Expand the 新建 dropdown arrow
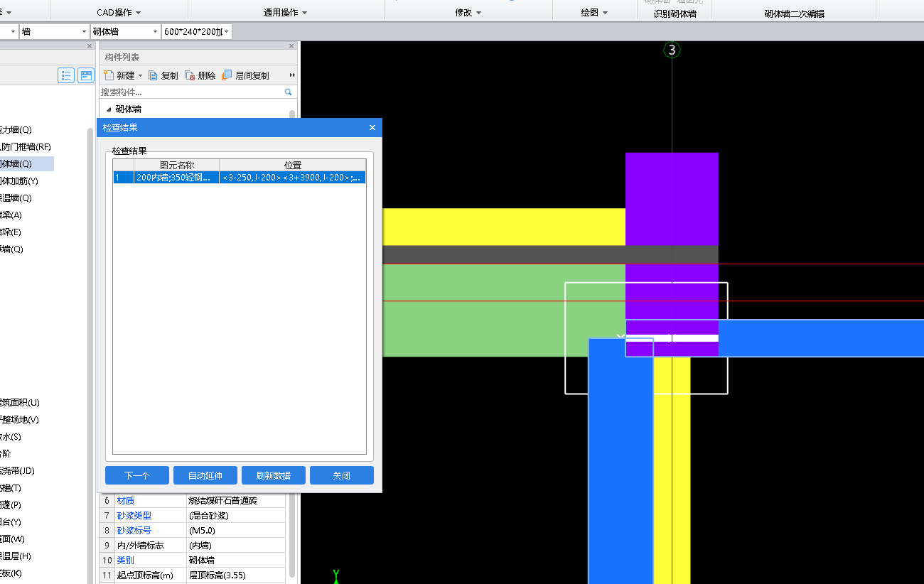924x584 pixels. click(140, 75)
